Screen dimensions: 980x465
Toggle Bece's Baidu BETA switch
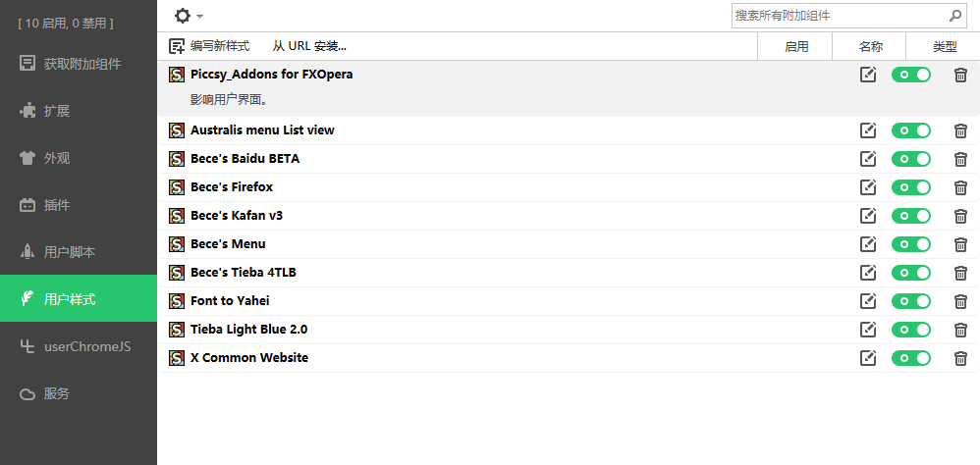pos(911,159)
